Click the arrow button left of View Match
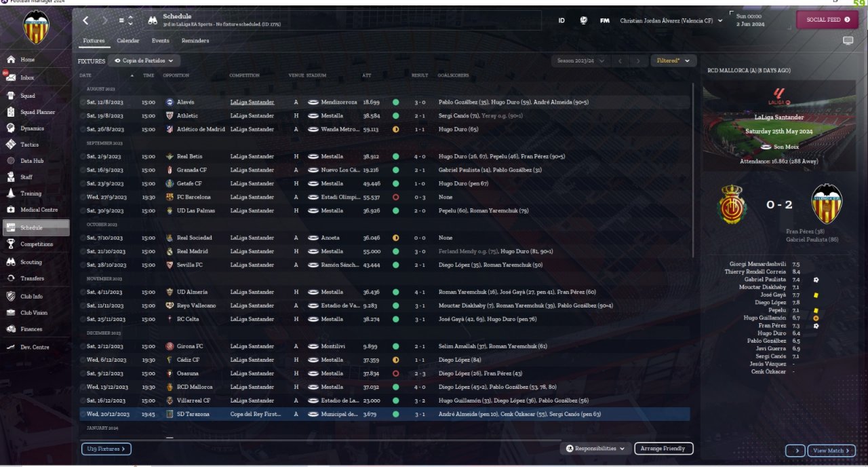Screen dimensions: 868x467 click(x=795, y=451)
